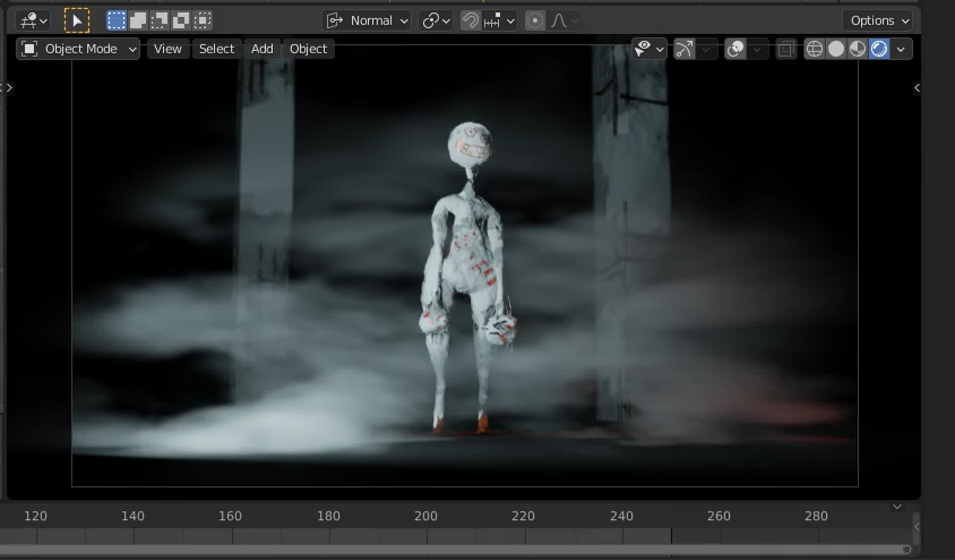Click the timeline region chevron below viewport

coord(897,507)
